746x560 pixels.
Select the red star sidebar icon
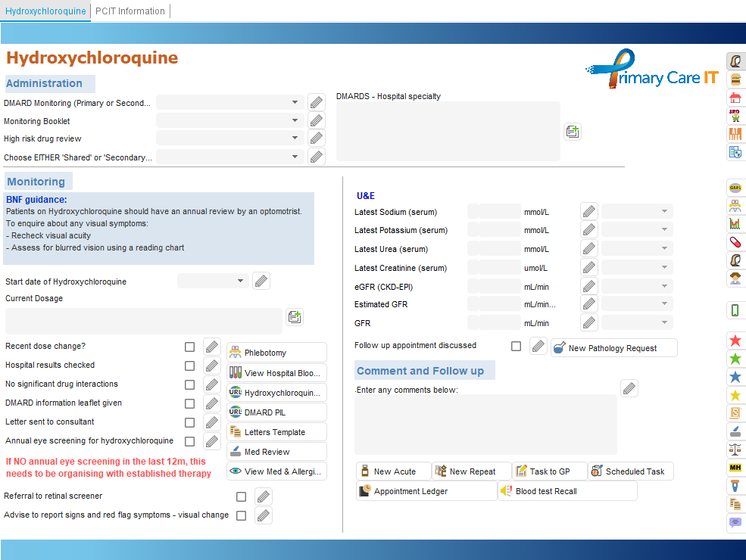[735, 341]
